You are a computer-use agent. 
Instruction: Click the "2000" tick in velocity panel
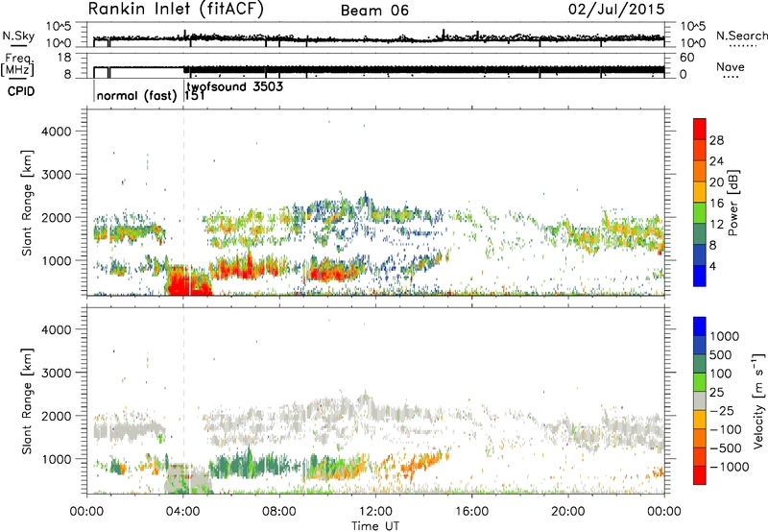(57, 416)
